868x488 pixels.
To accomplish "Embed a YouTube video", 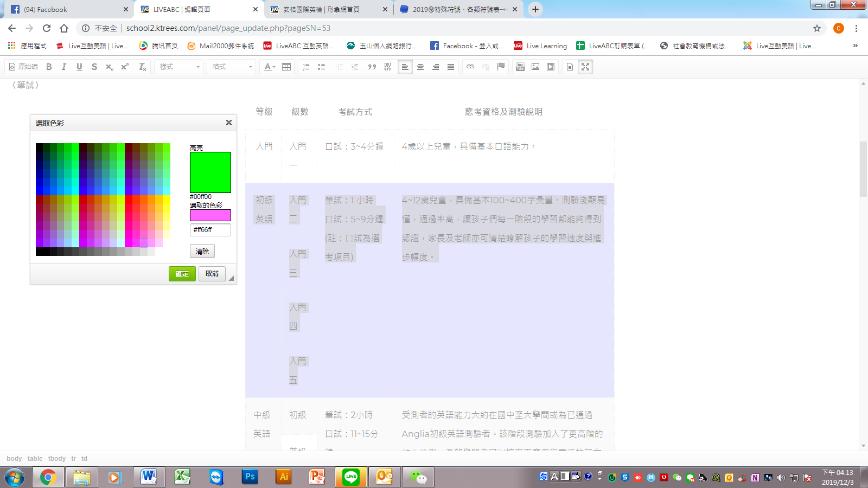I will [x=520, y=67].
